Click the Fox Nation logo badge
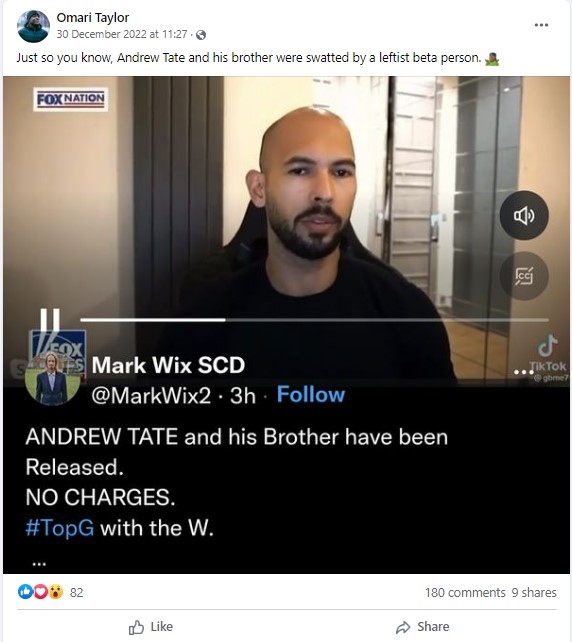Viewport: 572px width, 642px height. (x=70, y=99)
